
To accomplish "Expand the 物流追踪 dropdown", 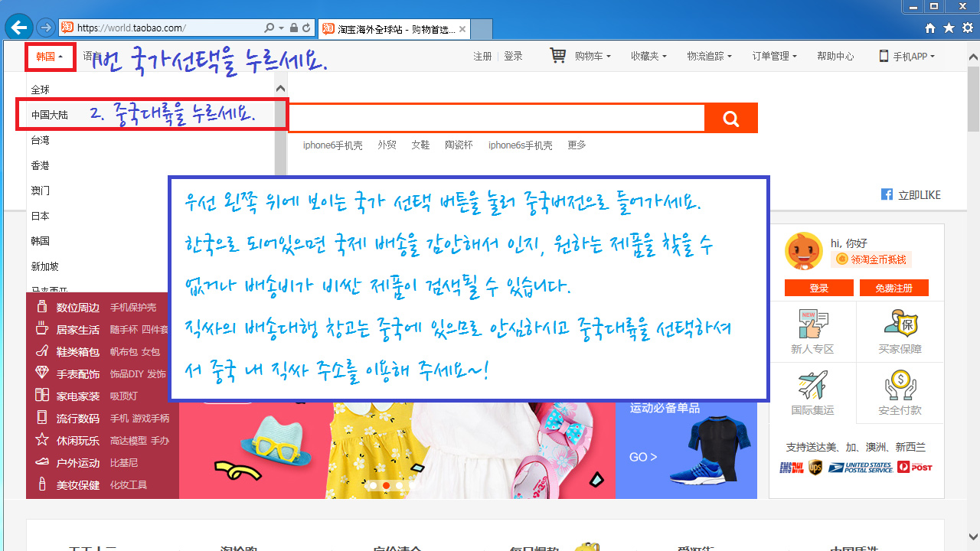I will (709, 57).
